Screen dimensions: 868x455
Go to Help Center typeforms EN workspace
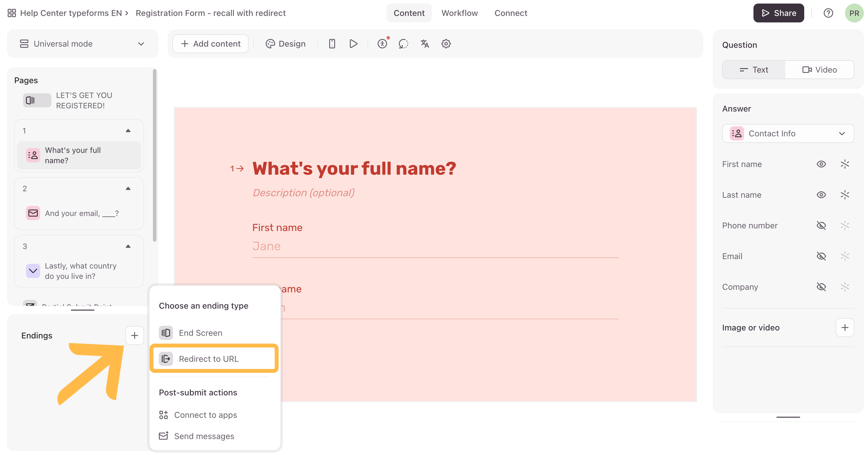(71, 13)
